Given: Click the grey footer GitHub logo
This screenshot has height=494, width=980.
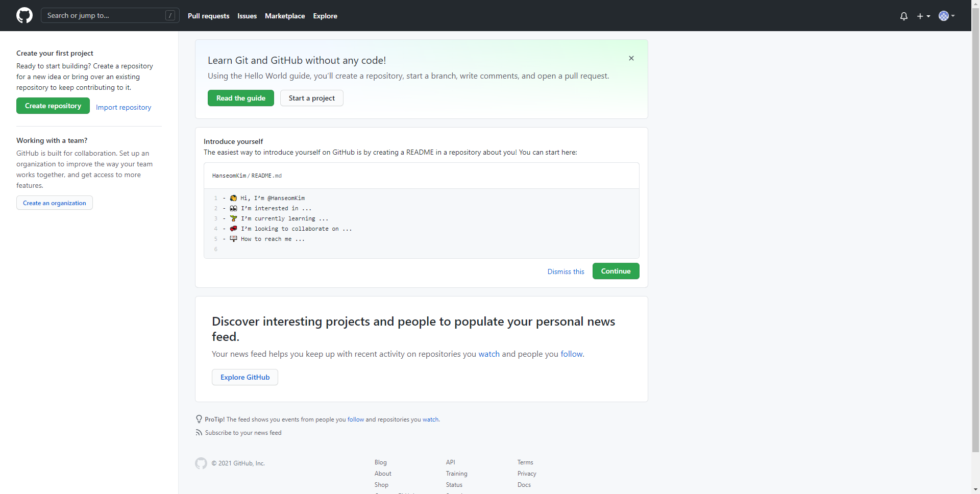Looking at the screenshot, I should tap(201, 463).
